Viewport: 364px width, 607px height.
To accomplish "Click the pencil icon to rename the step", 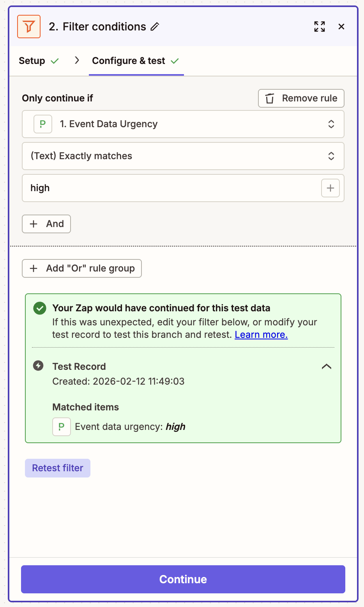I will 155,27.
